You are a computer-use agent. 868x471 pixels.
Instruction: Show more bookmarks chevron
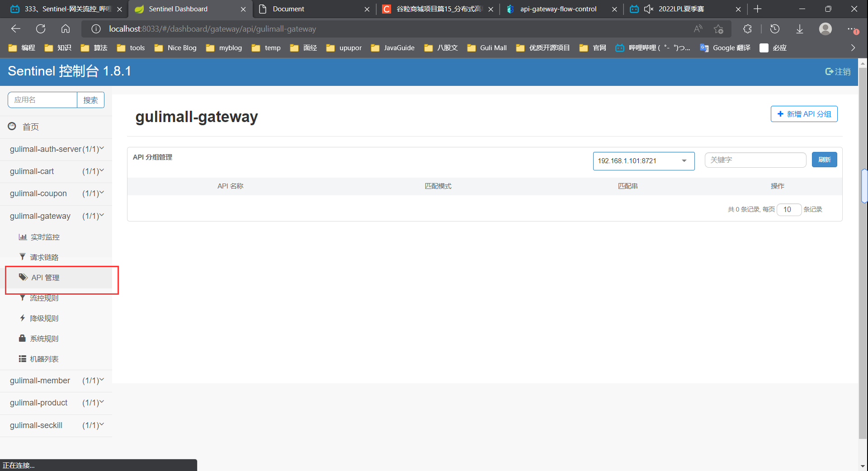click(x=853, y=48)
